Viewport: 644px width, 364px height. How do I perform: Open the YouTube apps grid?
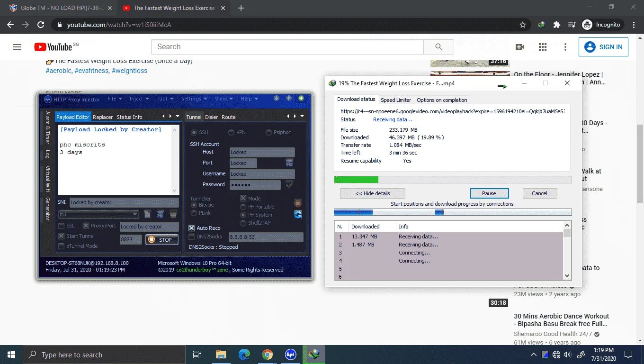(x=543, y=47)
